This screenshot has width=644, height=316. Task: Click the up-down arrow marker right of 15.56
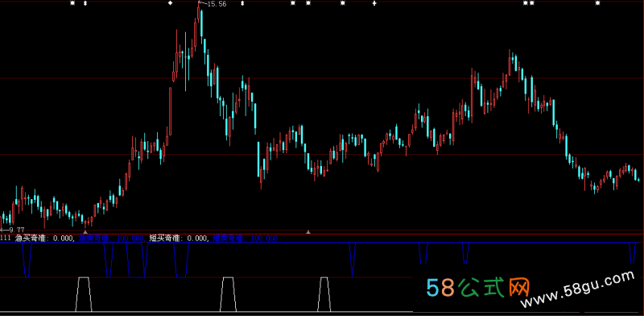242,3
